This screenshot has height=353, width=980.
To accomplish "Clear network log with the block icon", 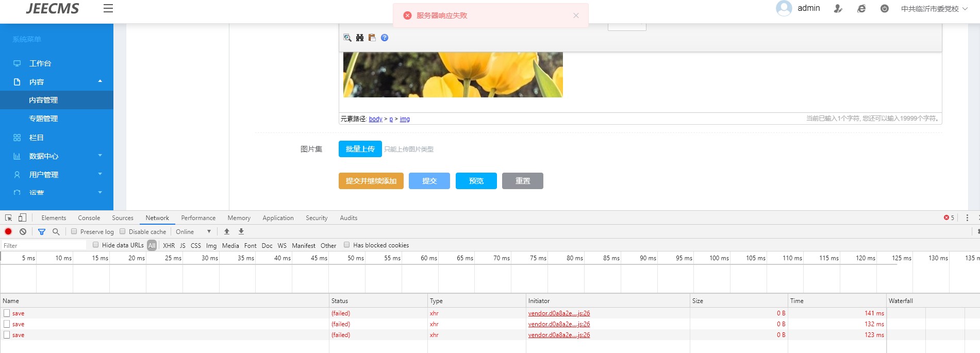I will (23, 232).
